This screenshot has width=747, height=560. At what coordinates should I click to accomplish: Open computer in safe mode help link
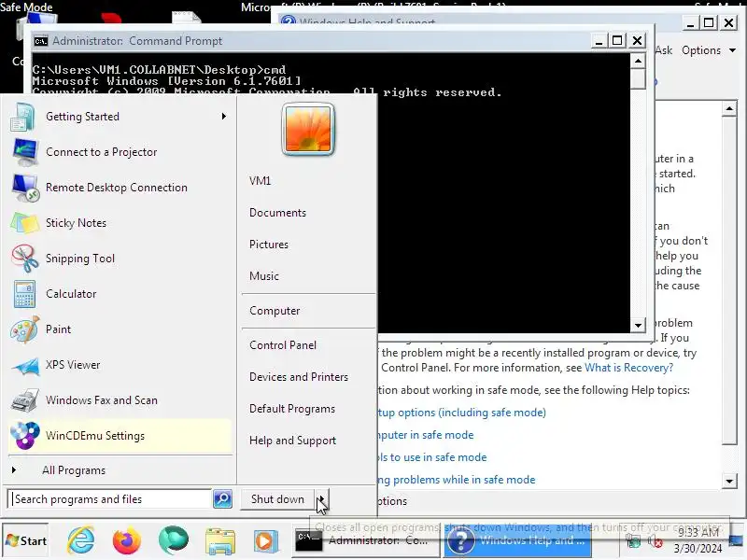(x=426, y=435)
